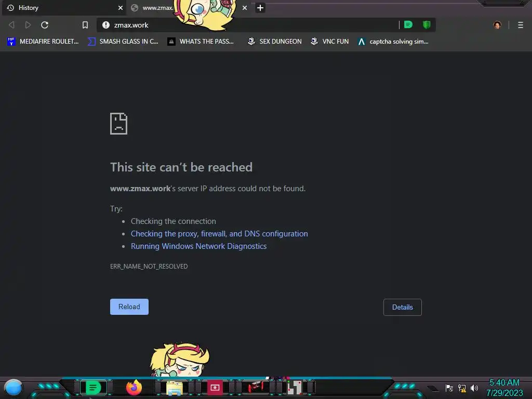Open the green chat extension icon
This screenshot has height=399, width=532.
[x=408, y=24]
